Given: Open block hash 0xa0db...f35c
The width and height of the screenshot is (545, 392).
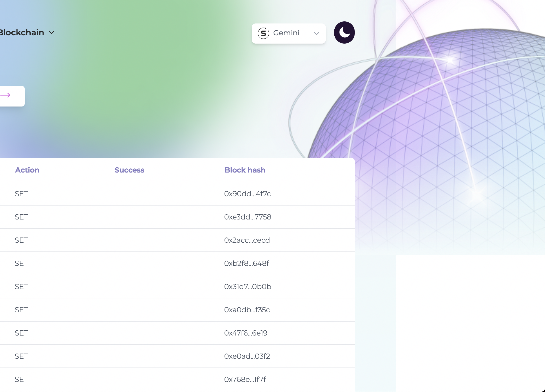Looking at the screenshot, I should tap(247, 310).
